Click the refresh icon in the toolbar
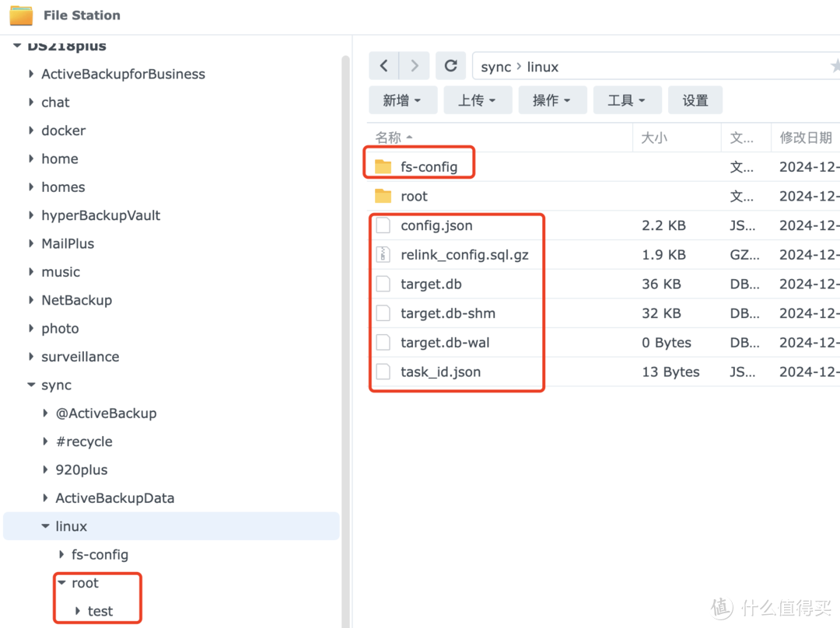This screenshot has height=628, width=840. coord(450,65)
